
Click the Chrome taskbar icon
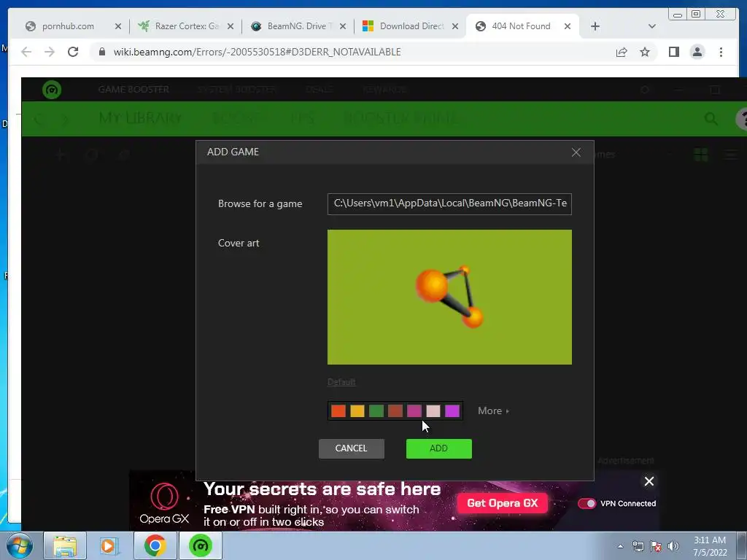tap(155, 545)
